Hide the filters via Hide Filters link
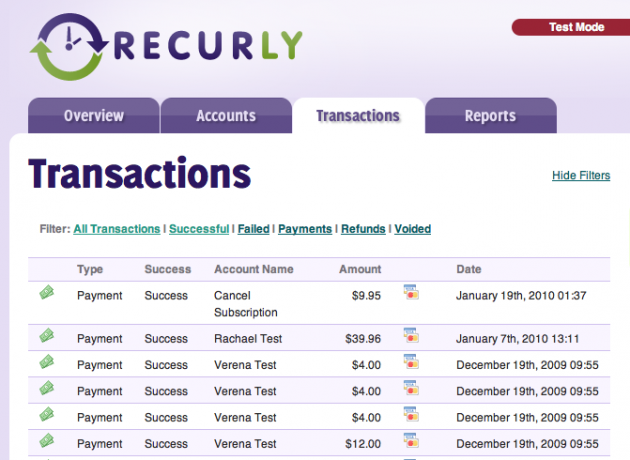Viewport: 630px width, 460px height. (581, 176)
